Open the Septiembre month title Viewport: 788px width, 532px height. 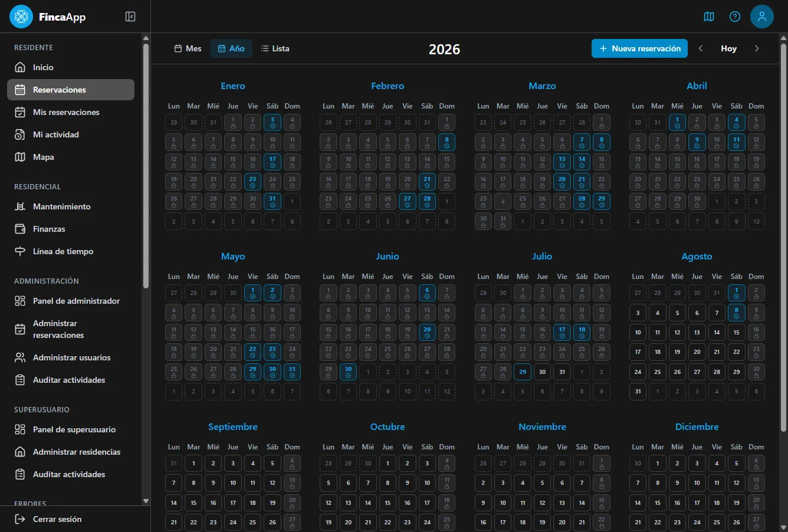233,426
